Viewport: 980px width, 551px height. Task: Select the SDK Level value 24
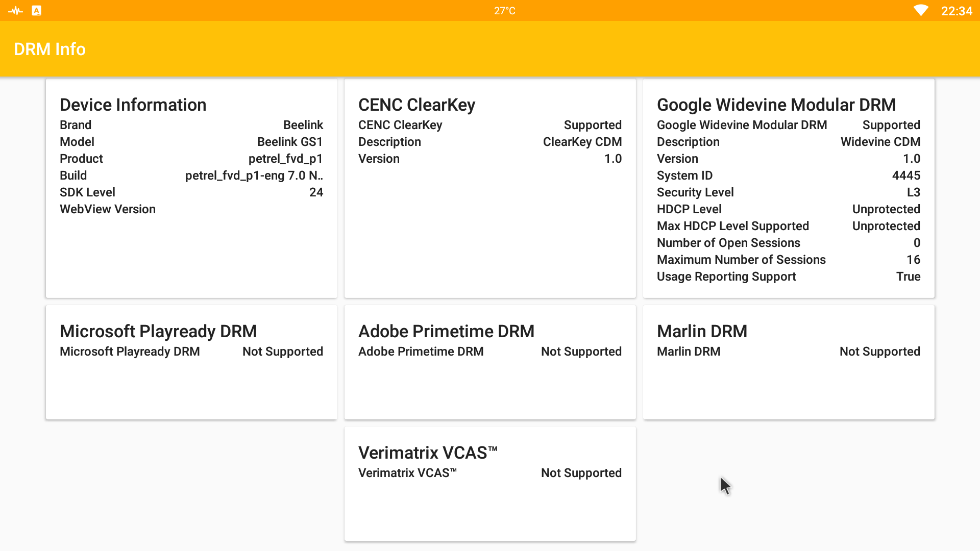click(316, 192)
